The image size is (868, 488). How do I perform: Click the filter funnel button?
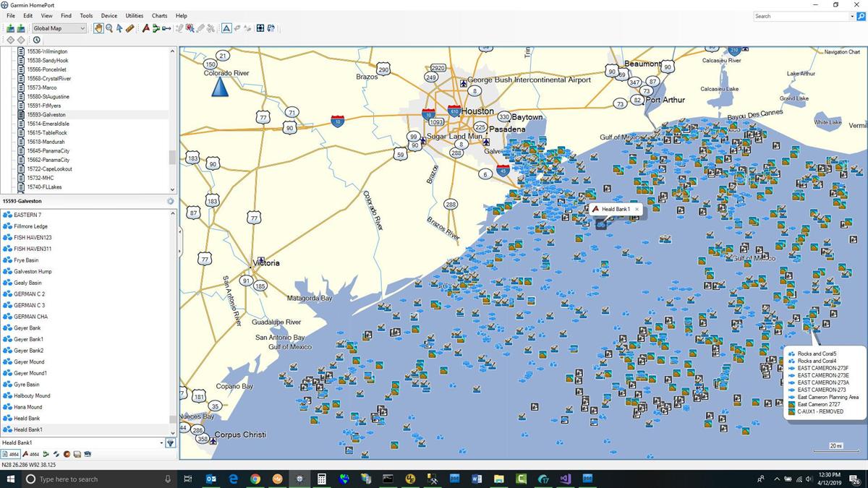pos(171,443)
